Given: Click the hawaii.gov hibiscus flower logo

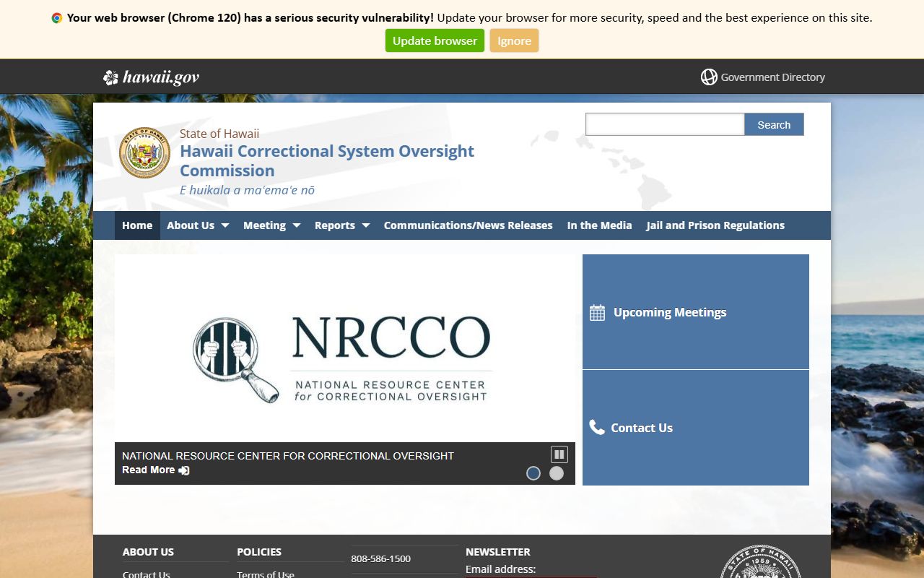Looking at the screenshot, I should pyautogui.click(x=110, y=77).
